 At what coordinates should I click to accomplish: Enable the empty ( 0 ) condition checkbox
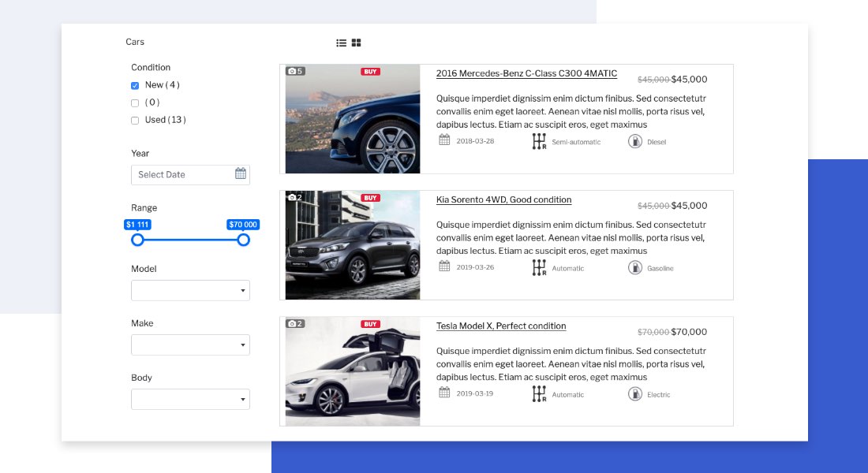coord(135,102)
